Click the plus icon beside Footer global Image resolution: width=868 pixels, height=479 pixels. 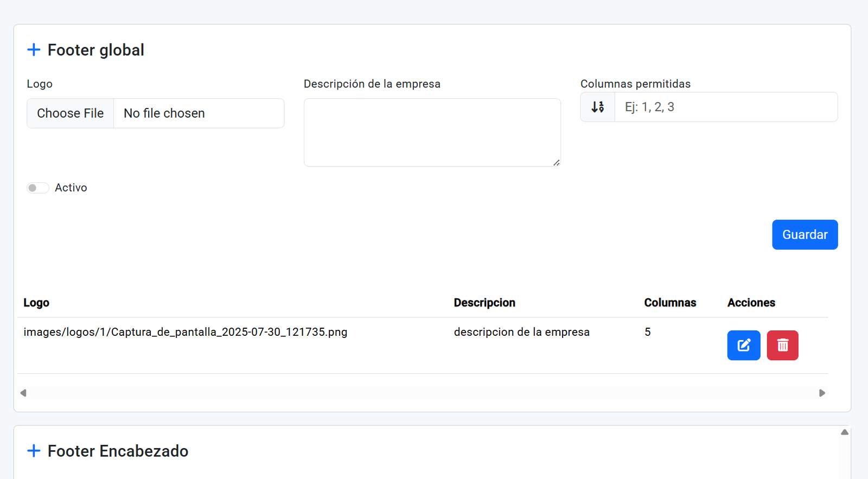(34, 50)
